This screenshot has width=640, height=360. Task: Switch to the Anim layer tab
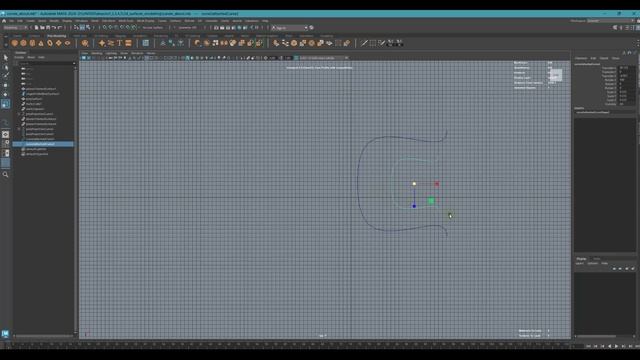pos(596,258)
